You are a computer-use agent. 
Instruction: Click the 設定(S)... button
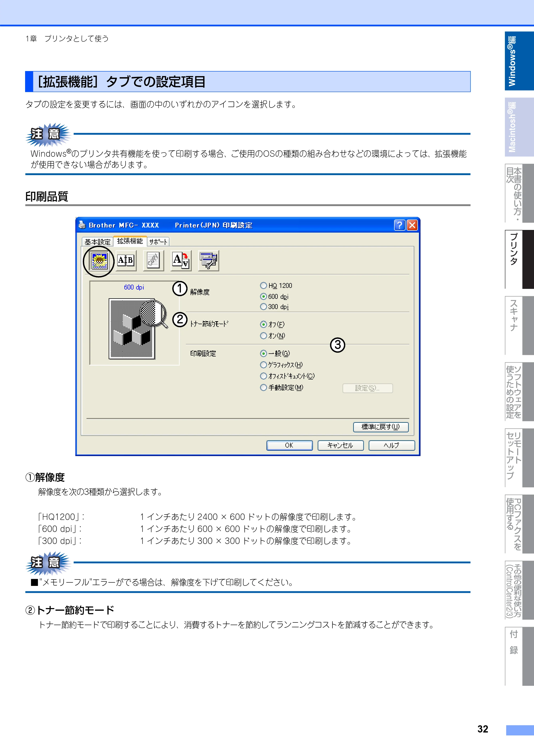point(367,388)
